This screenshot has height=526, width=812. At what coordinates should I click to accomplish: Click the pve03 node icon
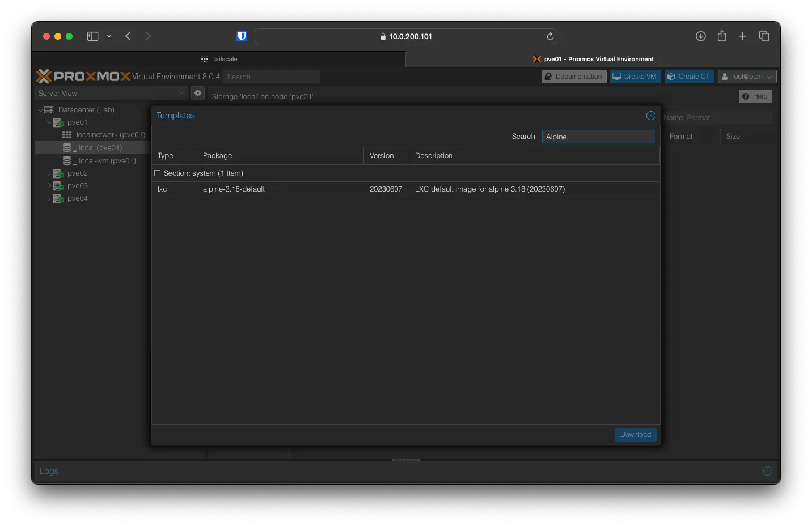(58, 186)
